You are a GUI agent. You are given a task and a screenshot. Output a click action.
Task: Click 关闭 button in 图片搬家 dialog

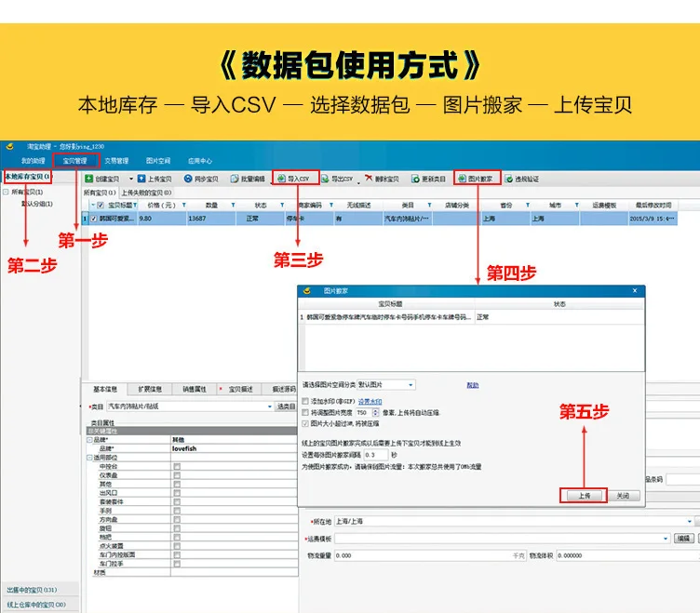tap(623, 496)
